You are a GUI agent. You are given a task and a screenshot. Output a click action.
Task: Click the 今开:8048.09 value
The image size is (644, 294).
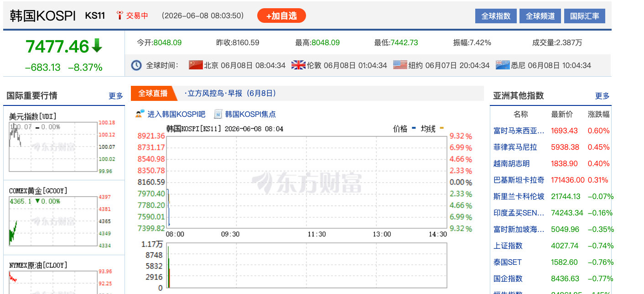coord(159,42)
